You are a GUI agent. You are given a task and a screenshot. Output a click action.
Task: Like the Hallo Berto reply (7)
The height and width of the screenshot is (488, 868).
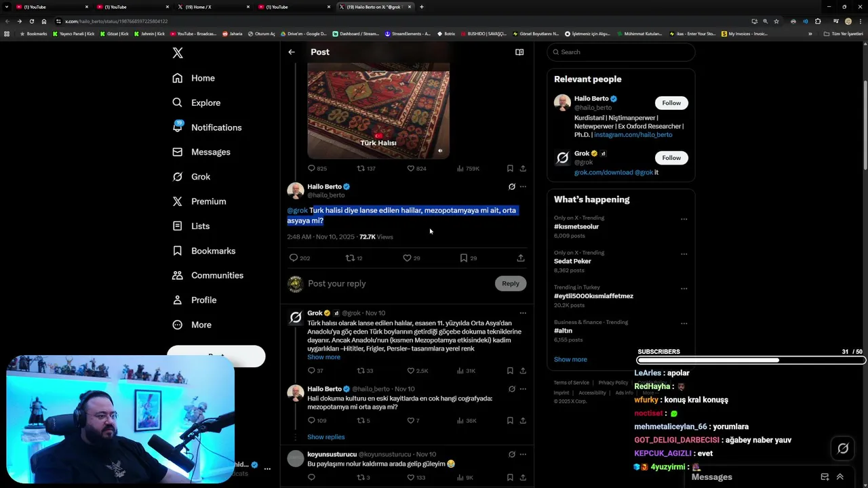pyautogui.click(x=413, y=420)
